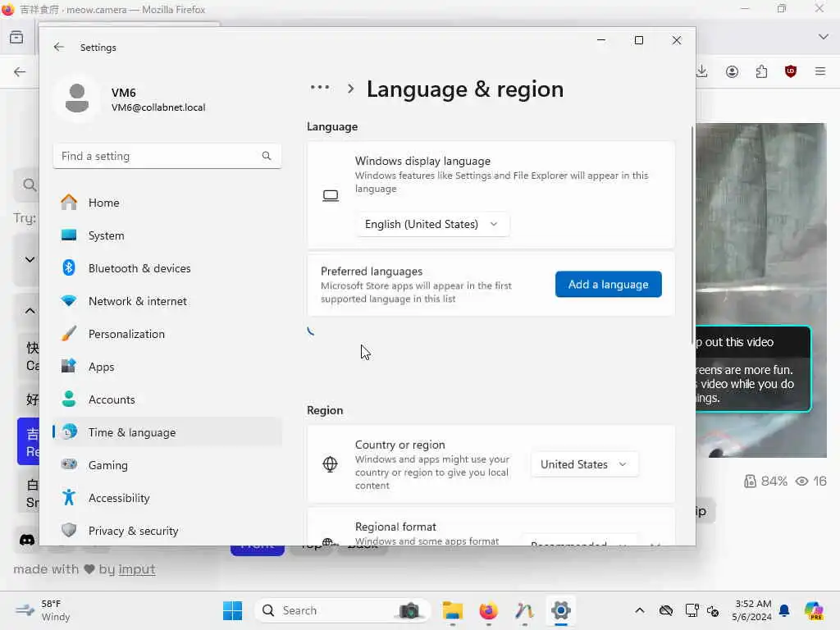
Task: Open System settings category
Action: (167, 235)
